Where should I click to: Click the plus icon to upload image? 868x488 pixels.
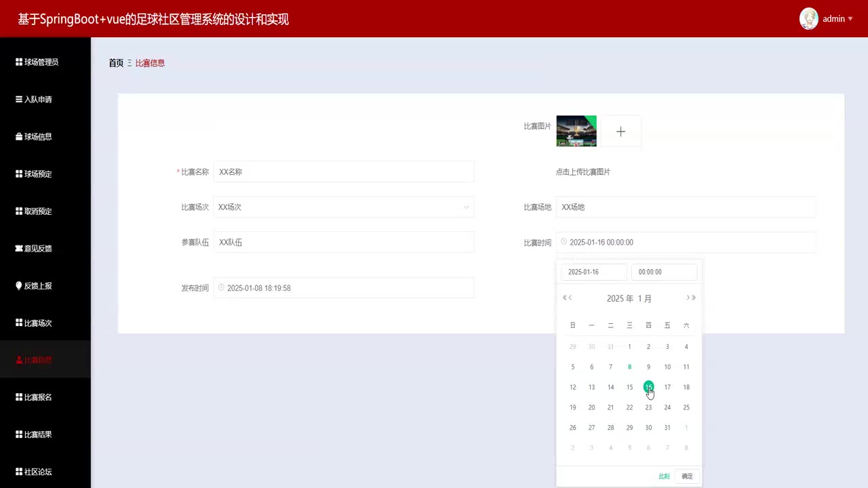coord(620,131)
